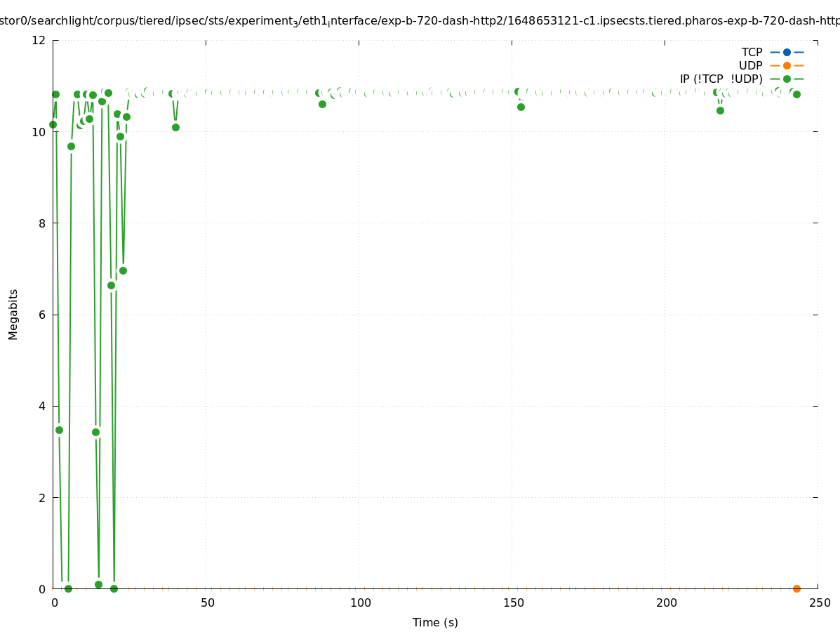Toggle the IP (!TCP !UDP) legend label

point(721,79)
